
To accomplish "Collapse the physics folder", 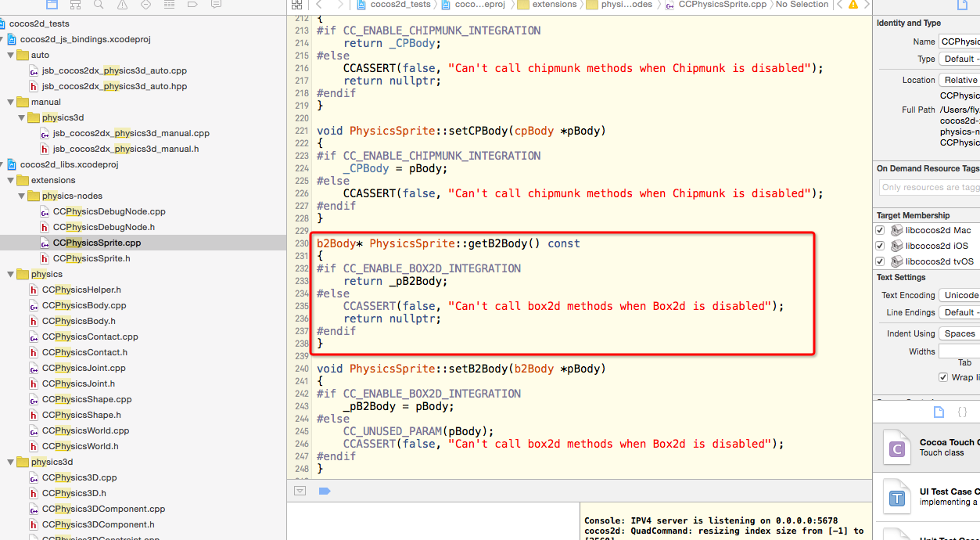I will coord(10,274).
